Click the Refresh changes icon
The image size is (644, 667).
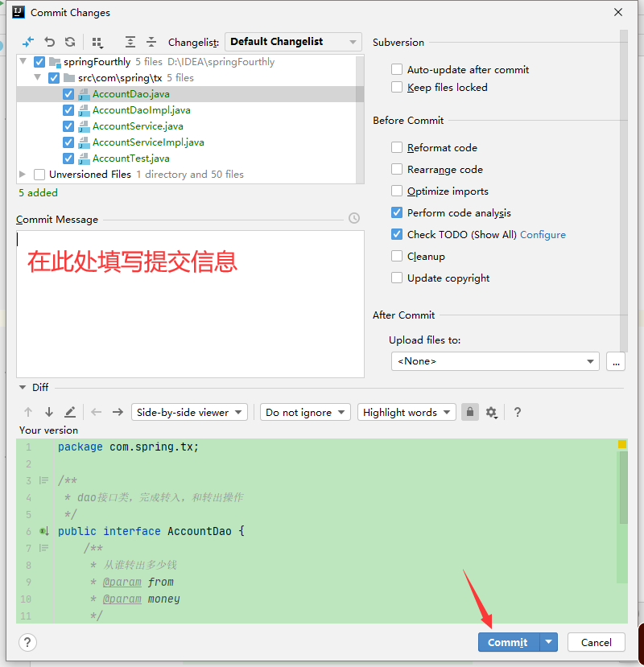70,42
